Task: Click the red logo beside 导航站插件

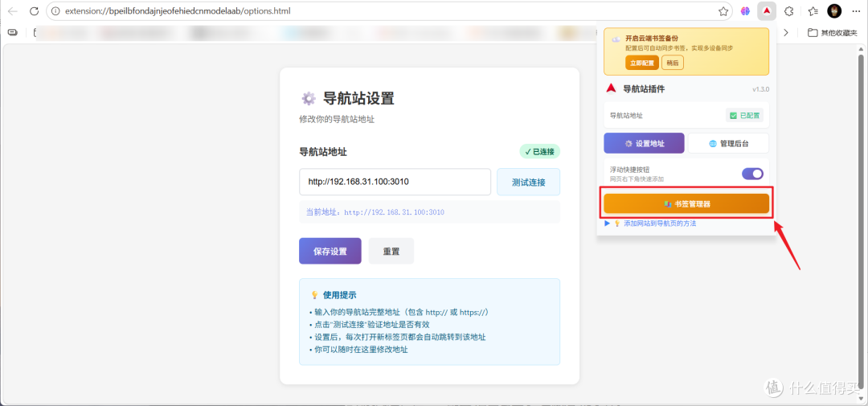Action: (611, 88)
